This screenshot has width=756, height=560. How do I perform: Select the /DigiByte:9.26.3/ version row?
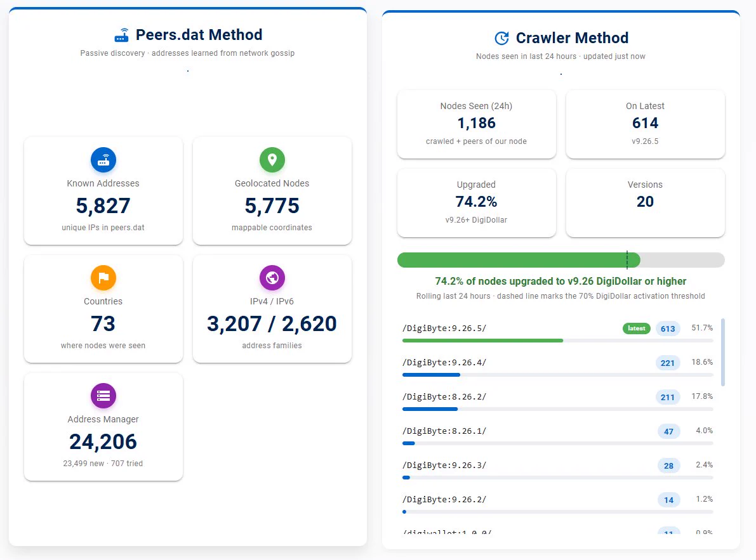pos(558,469)
